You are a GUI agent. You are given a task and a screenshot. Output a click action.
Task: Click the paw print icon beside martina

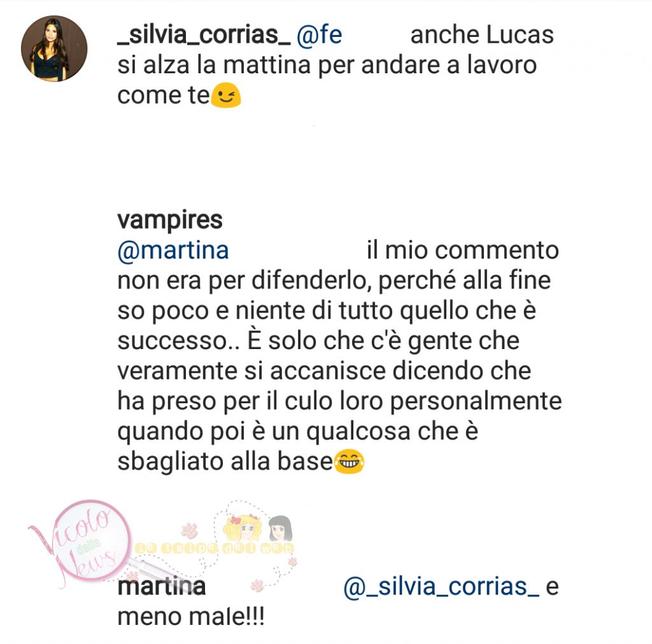pos(257,586)
